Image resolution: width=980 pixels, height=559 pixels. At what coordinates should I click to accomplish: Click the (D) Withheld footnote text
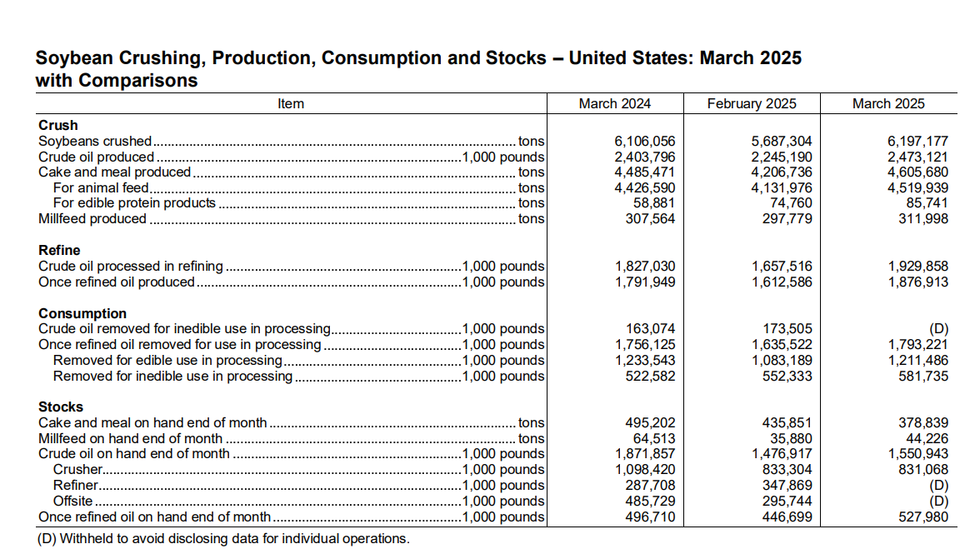tap(223, 538)
